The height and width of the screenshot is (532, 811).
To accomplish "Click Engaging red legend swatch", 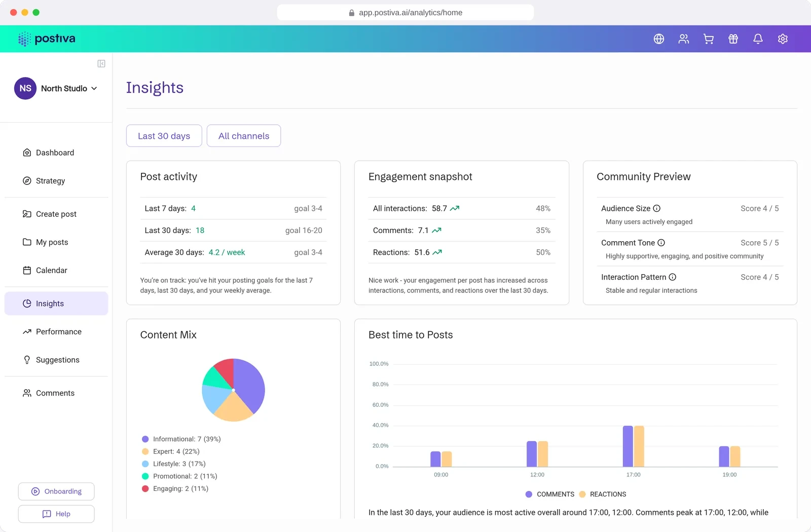I will click(145, 489).
